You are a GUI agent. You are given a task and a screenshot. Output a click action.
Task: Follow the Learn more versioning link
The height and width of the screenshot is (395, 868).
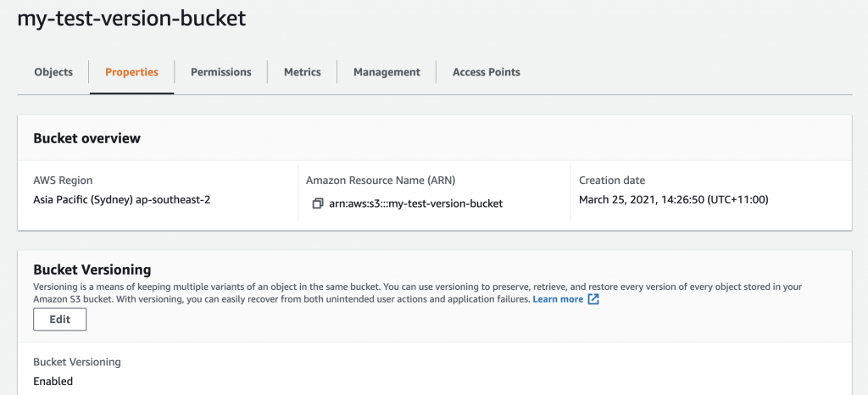558,299
